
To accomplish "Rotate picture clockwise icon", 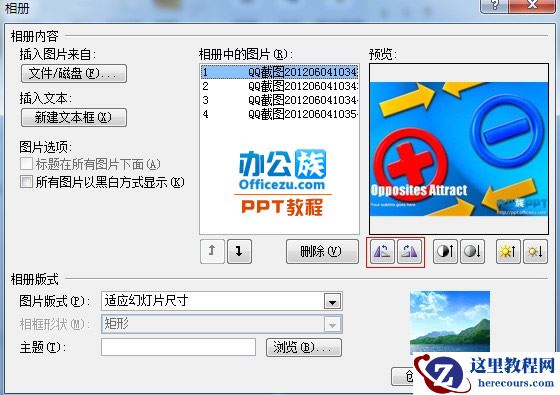I will coord(409,252).
